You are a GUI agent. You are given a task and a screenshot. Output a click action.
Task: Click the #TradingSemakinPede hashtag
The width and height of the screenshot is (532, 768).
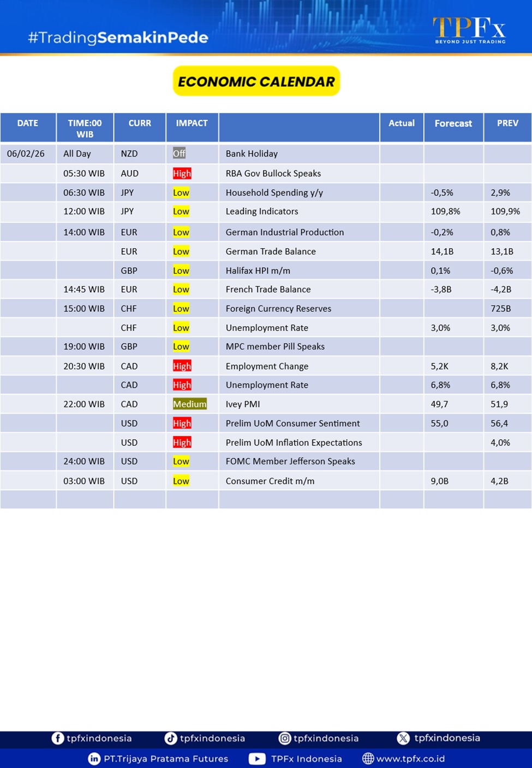pyautogui.click(x=118, y=38)
